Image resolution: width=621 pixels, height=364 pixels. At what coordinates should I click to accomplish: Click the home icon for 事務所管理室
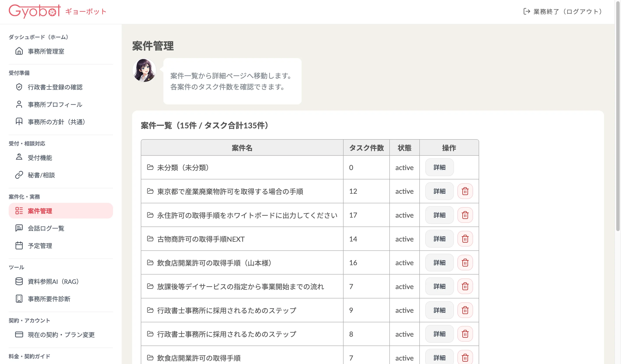[x=19, y=51]
